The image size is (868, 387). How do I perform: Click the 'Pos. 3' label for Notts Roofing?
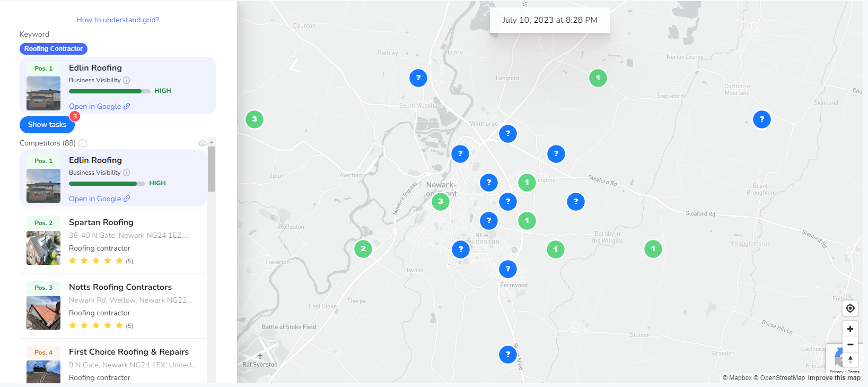[x=43, y=288]
